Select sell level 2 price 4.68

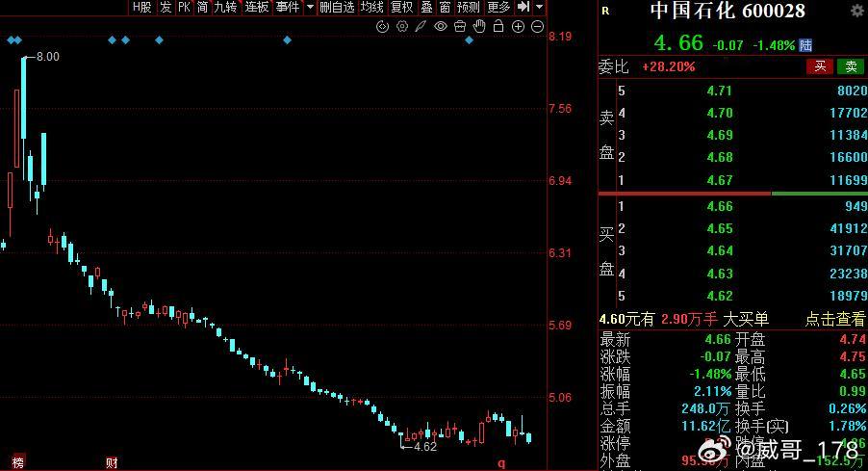720,157
